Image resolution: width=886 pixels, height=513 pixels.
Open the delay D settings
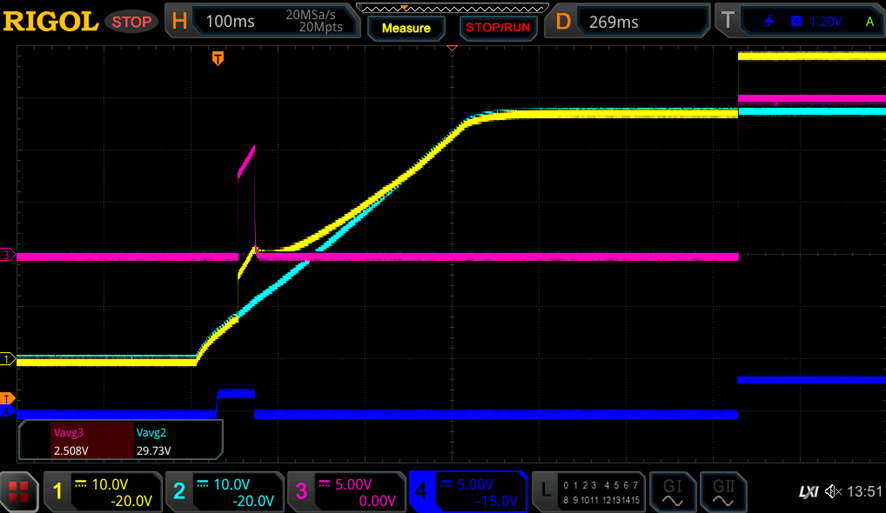click(563, 21)
